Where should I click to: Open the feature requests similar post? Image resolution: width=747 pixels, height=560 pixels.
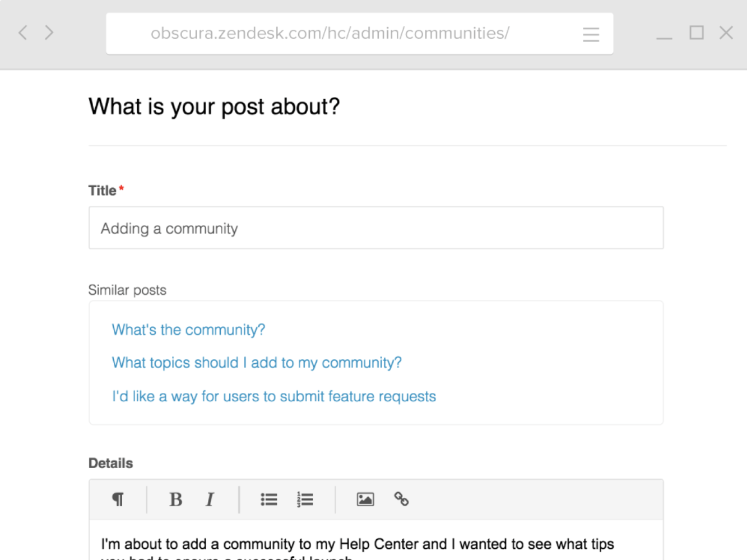coord(273,396)
